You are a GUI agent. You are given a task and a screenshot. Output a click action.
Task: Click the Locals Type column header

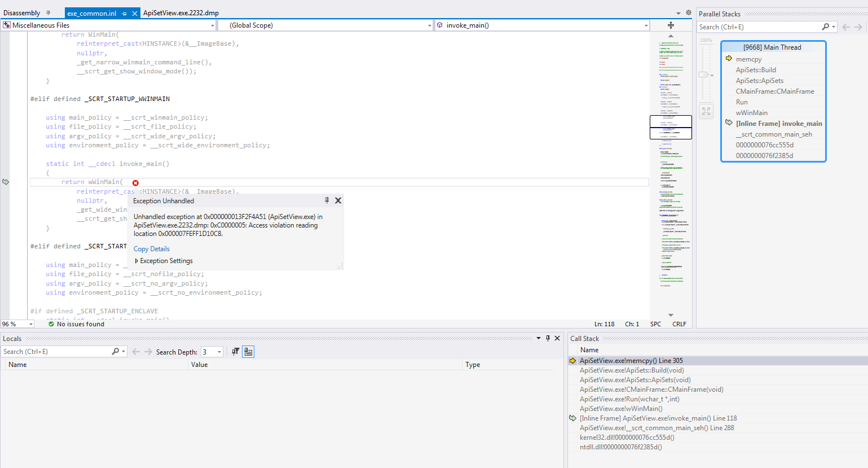pos(508,365)
